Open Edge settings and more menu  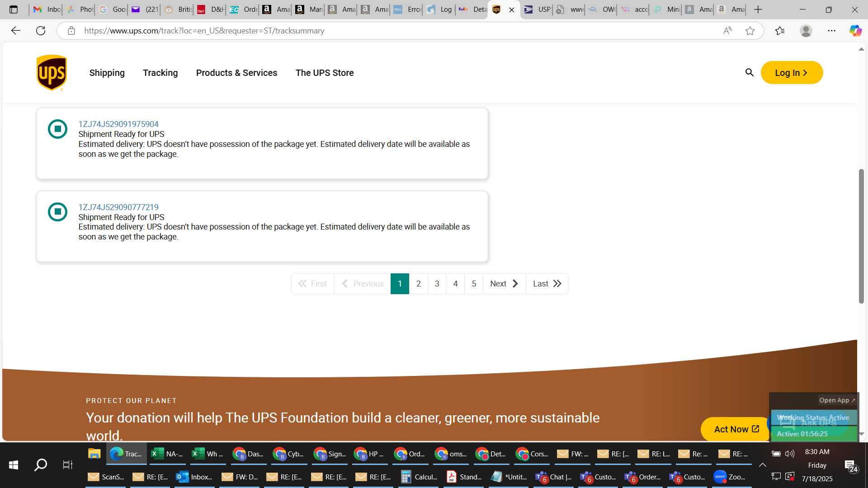[x=832, y=31]
